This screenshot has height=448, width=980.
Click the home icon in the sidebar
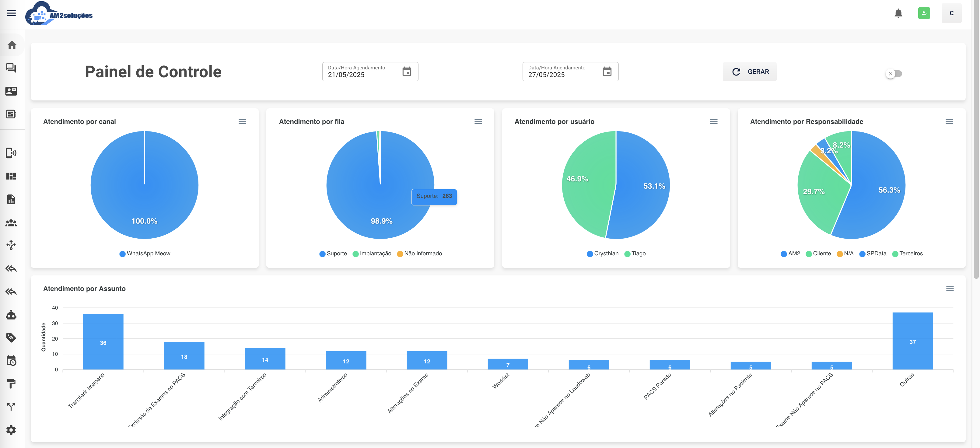pyautogui.click(x=12, y=45)
